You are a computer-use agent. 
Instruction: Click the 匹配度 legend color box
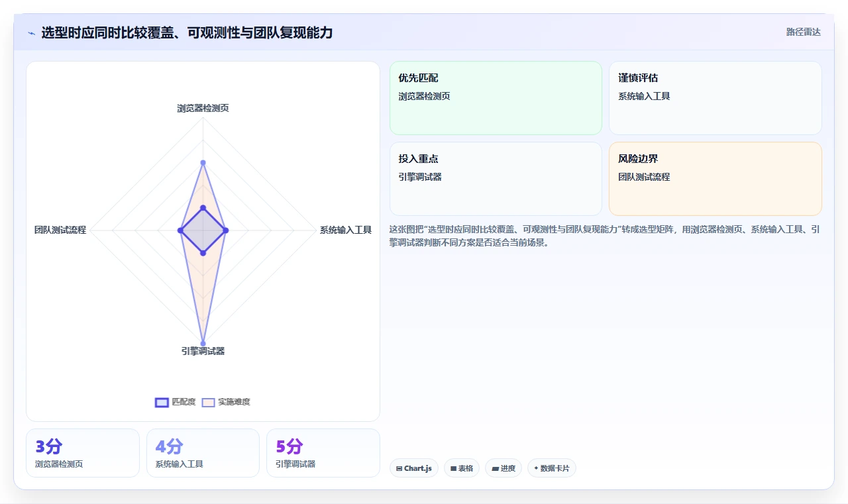pos(162,402)
